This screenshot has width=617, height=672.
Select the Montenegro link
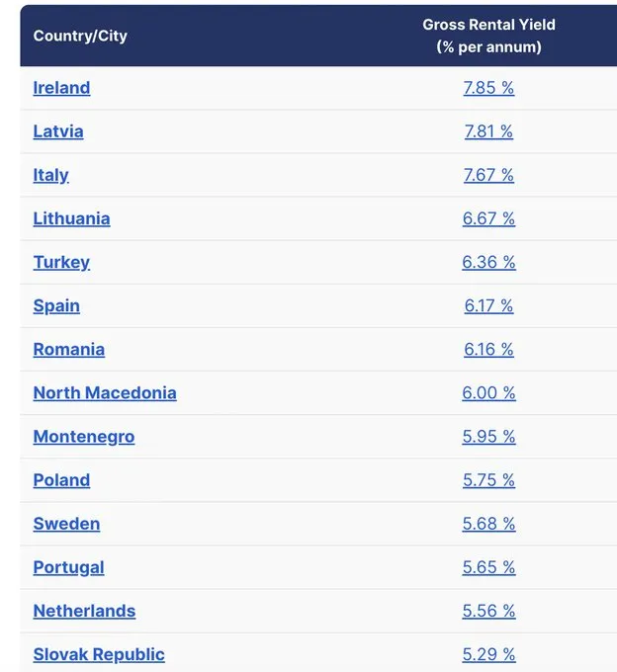84,437
